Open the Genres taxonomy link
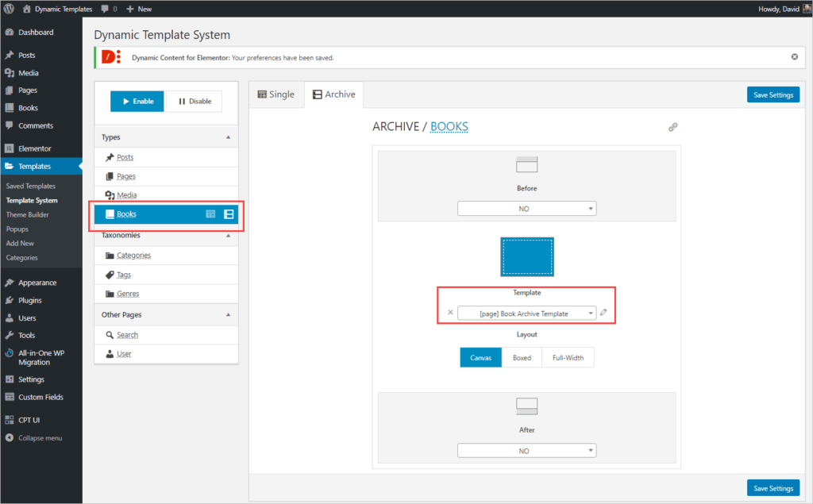The height and width of the screenshot is (504, 813). [127, 294]
